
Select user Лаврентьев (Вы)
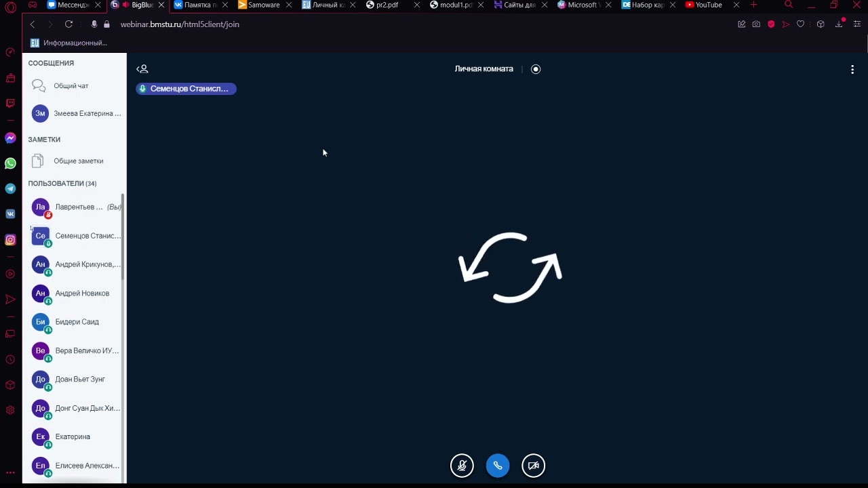click(x=75, y=207)
